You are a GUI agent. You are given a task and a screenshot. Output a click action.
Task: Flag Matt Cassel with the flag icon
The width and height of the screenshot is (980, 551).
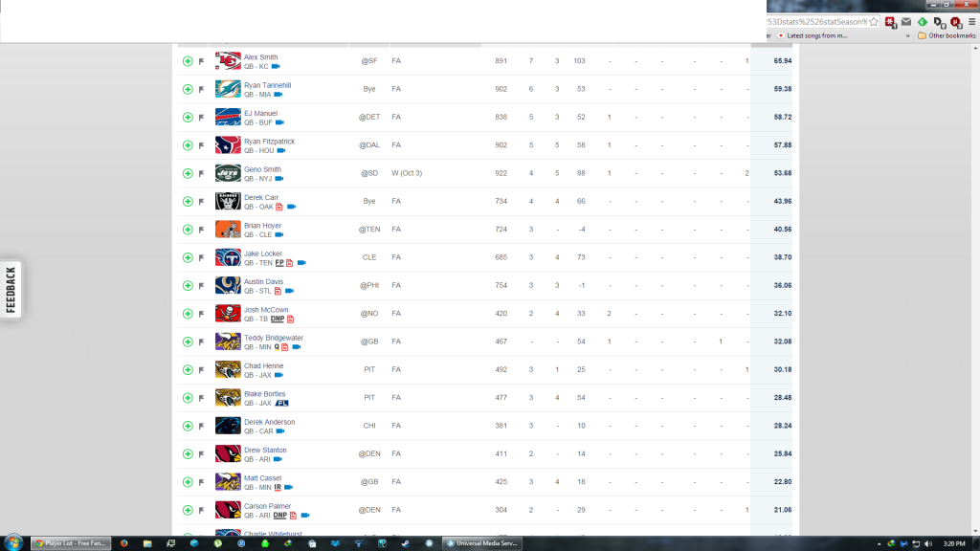pyautogui.click(x=201, y=482)
